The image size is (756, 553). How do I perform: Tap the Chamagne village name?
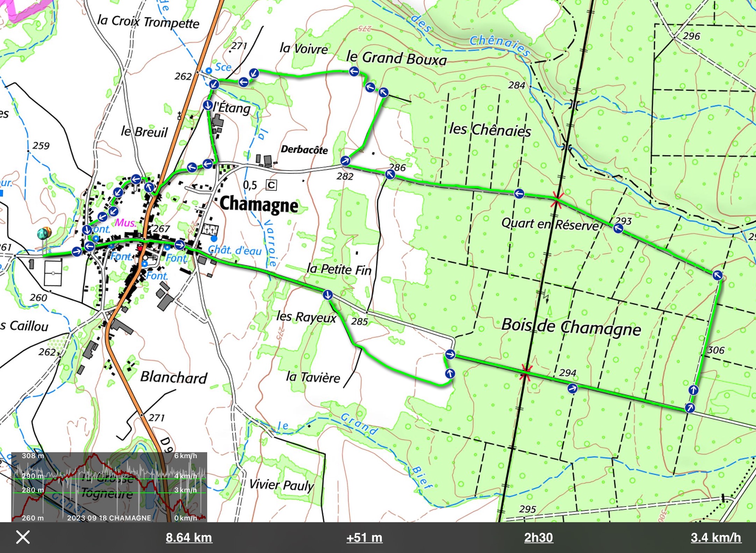coord(259,204)
